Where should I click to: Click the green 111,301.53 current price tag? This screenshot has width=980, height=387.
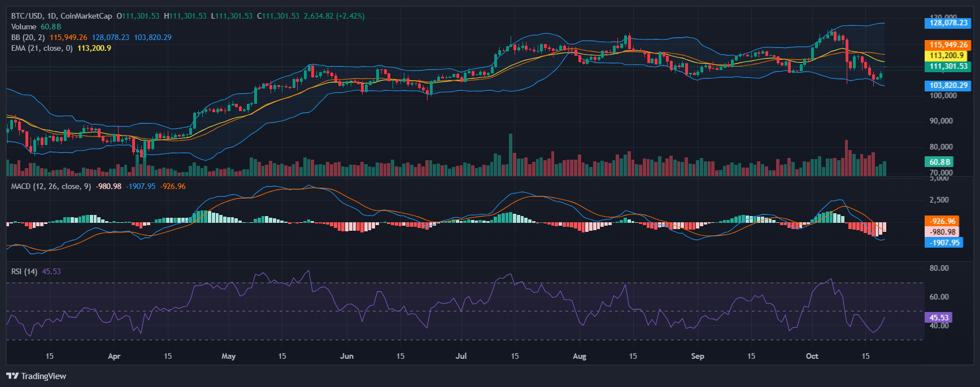(x=948, y=67)
